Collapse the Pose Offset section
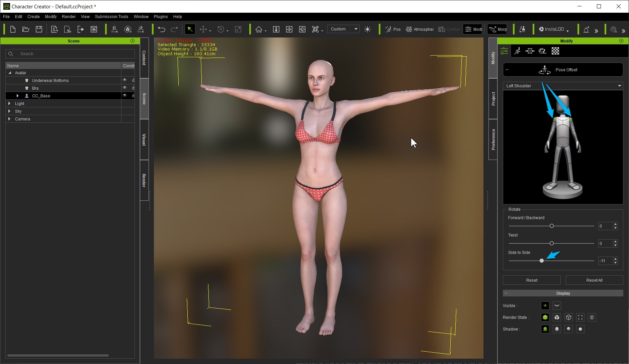The width and height of the screenshot is (629, 364). click(x=507, y=70)
